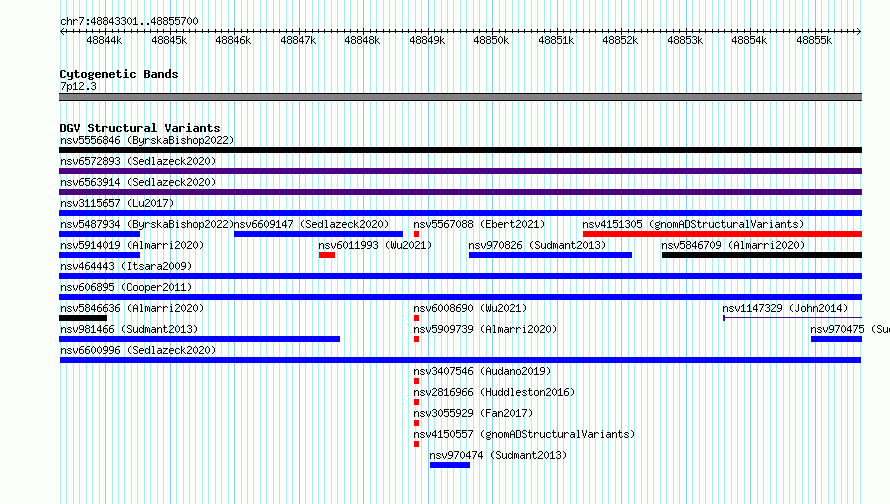Open nsv6011993 (Wu2021) label
The image size is (890, 504).
click(375, 245)
